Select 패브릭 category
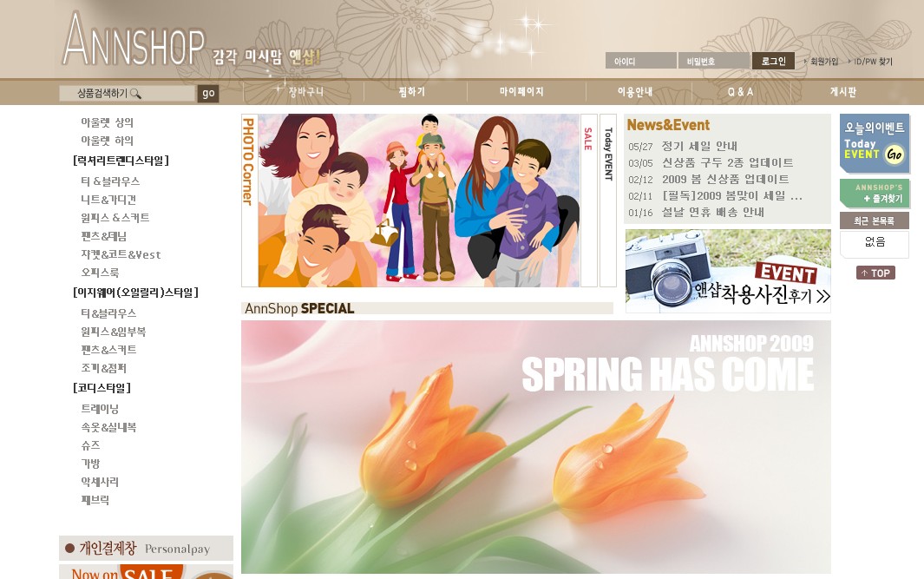Viewport: 924px width, 579px height. click(x=95, y=500)
